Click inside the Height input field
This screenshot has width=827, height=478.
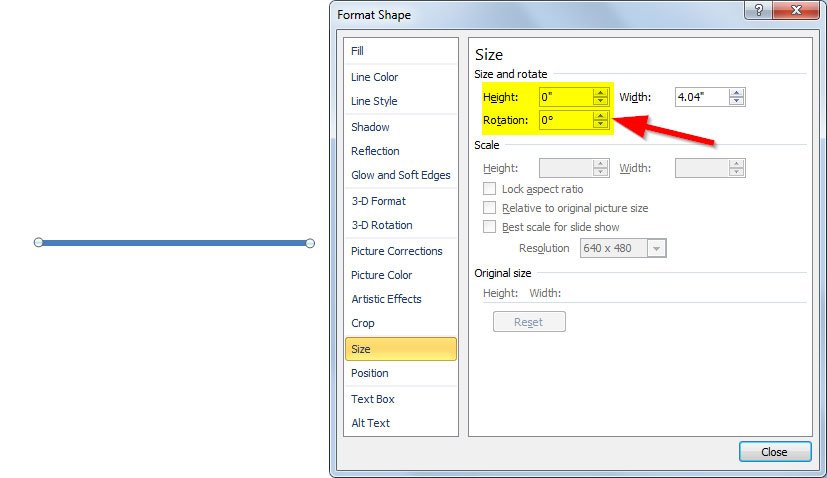(564, 97)
